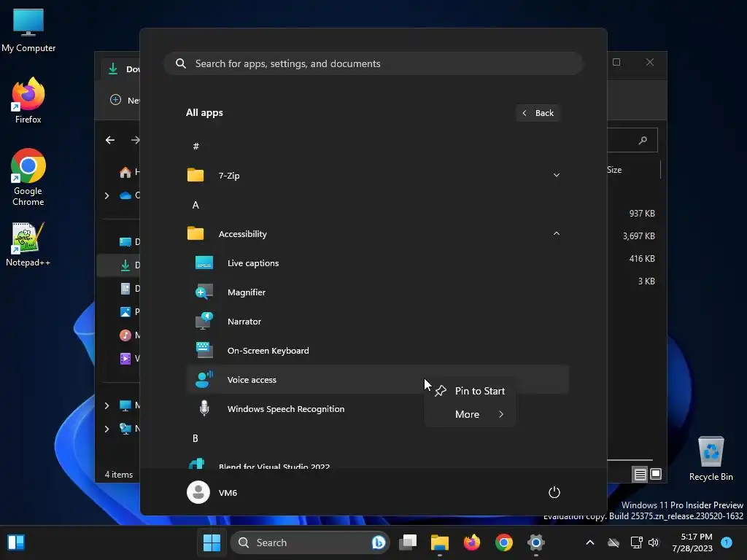This screenshot has height=560, width=747.
Task: Select Home in Explorer sidebar
Action: [x=128, y=172]
